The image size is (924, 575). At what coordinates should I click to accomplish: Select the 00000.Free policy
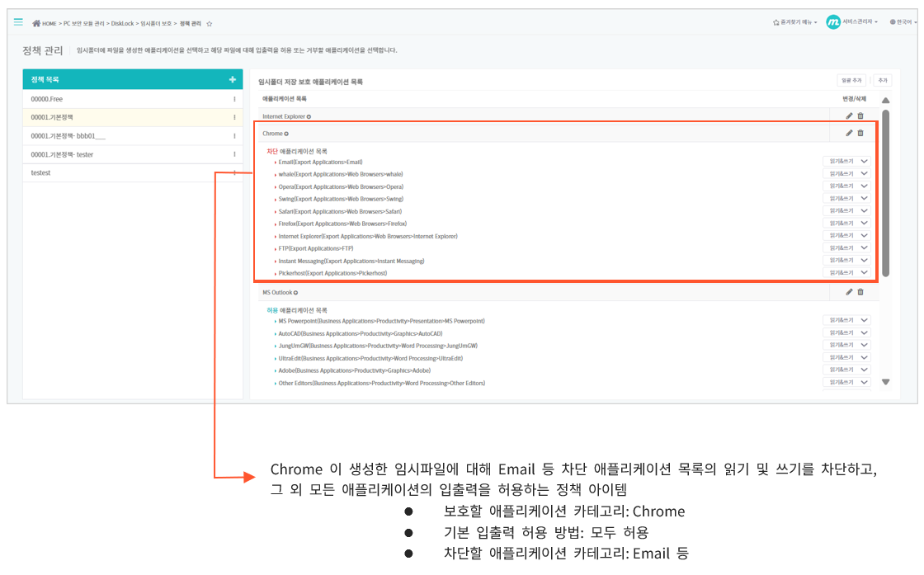point(133,99)
